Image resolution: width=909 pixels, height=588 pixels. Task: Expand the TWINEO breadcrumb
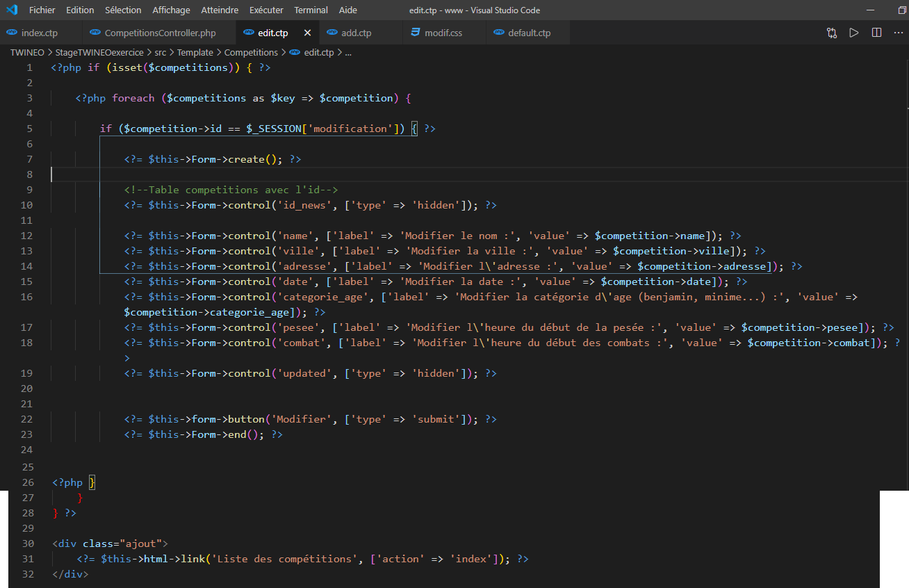pos(27,52)
